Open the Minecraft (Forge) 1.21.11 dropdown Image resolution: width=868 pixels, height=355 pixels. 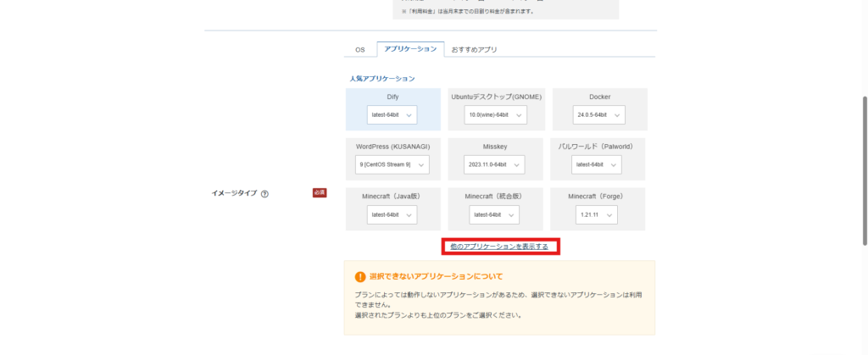[598, 214]
